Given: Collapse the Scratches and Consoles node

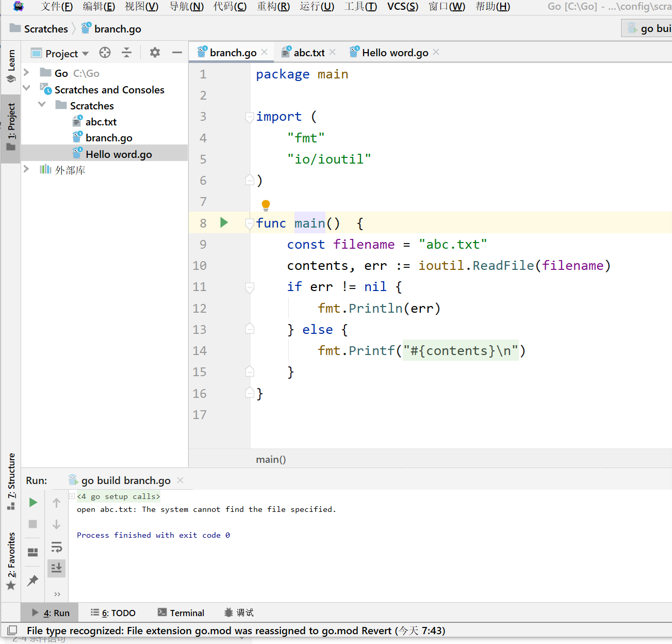Looking at the screenshot, I should click(26, 89).
